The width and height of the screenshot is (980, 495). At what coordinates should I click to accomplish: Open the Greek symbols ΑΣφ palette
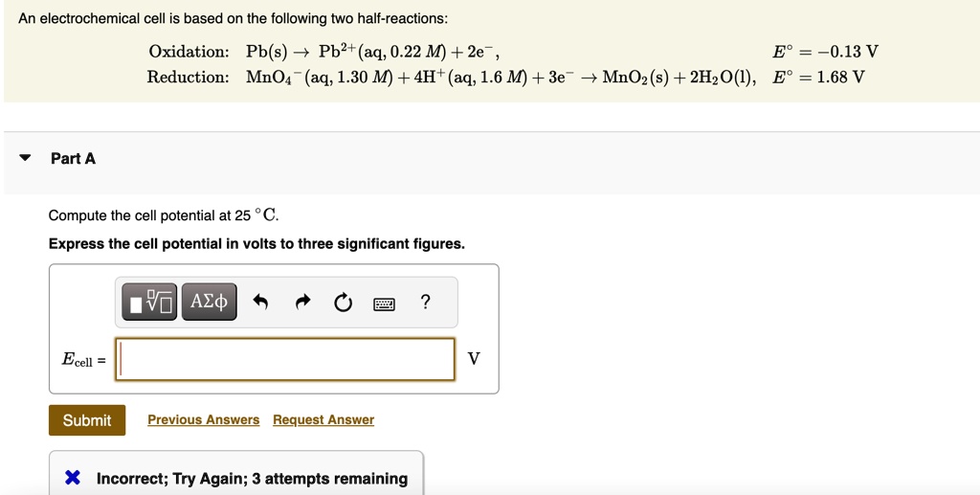[209, 303]
